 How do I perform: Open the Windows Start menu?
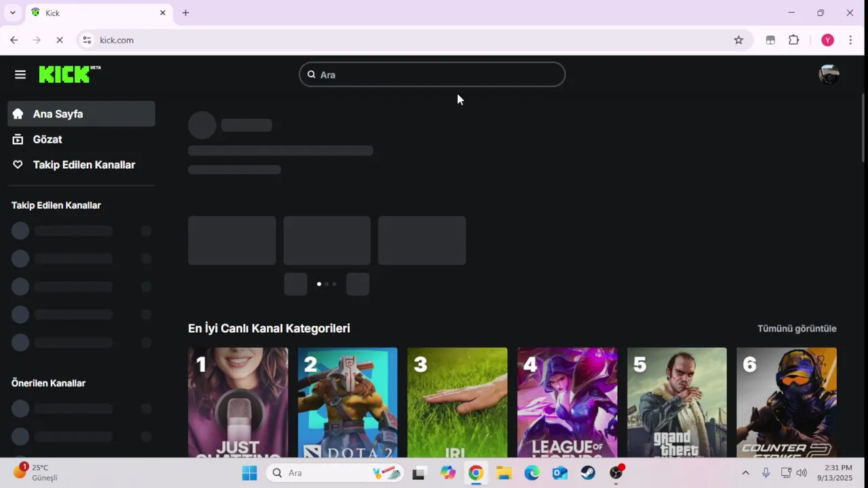coord(250,473)
